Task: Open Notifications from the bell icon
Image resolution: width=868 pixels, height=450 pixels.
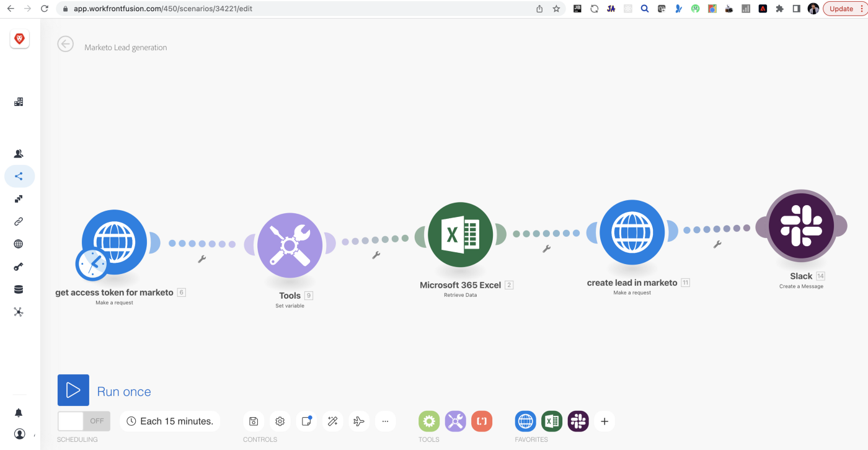Action: (x=19, y=412)
